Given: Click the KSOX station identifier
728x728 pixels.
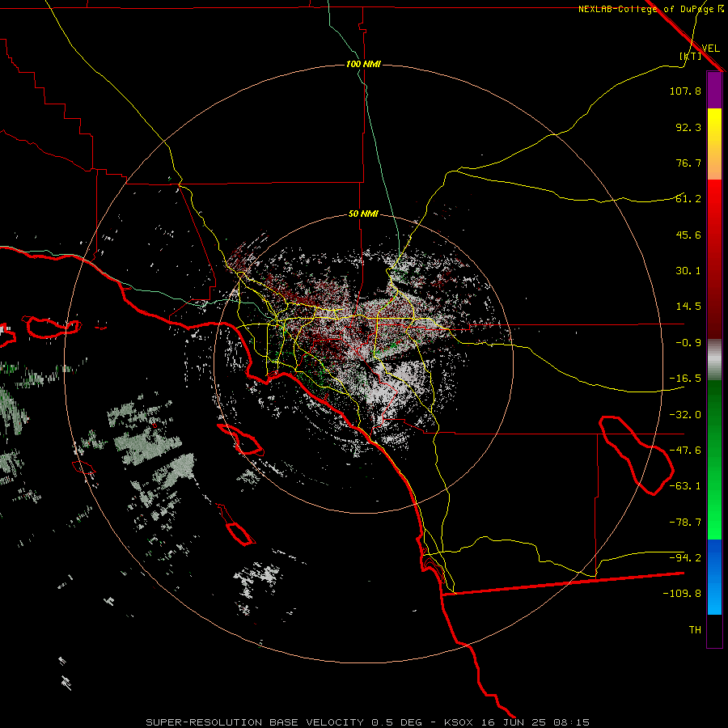Looking at the screenshot, I should coord(459,722).
